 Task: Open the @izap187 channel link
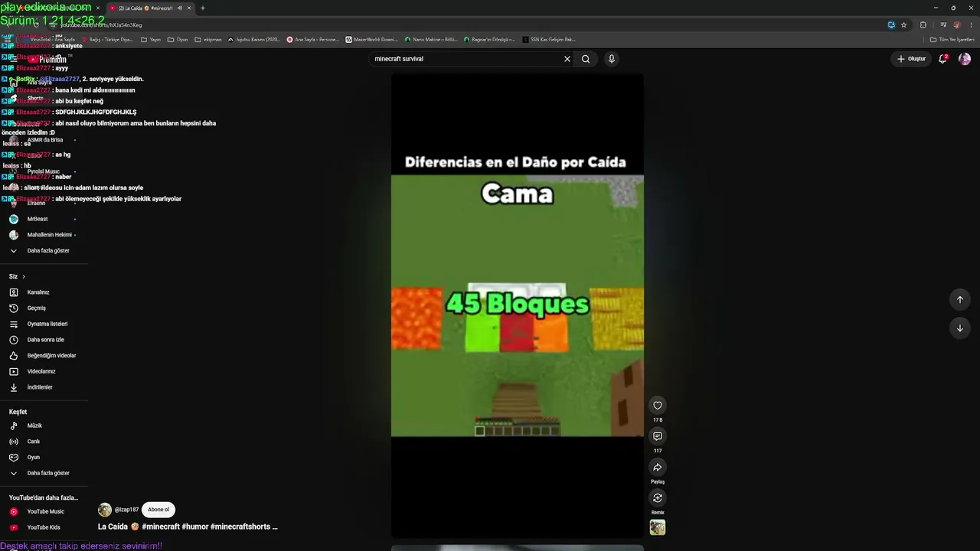(x=126, y=510)
